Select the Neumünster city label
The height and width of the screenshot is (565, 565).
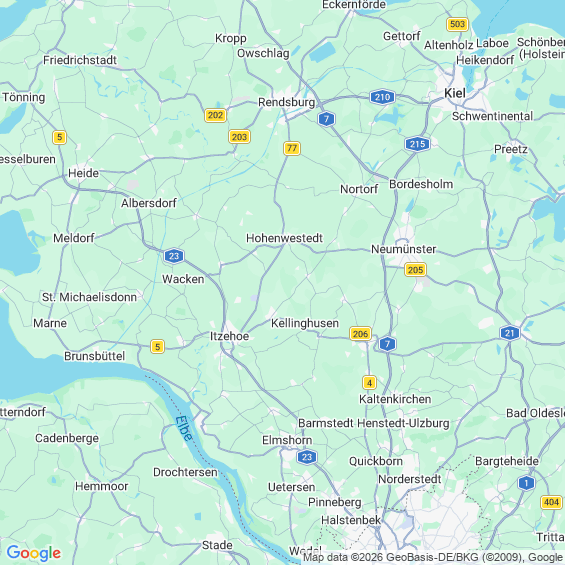point(404,249)
